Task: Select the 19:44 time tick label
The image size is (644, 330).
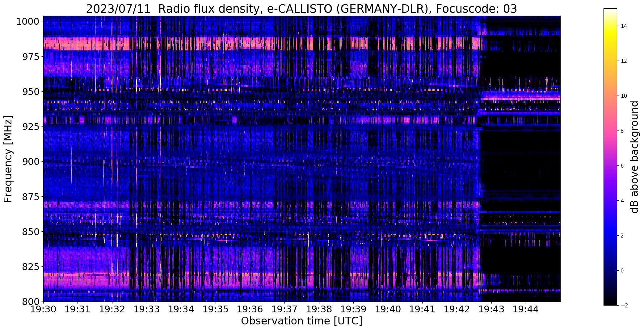Action: [526, 309]
